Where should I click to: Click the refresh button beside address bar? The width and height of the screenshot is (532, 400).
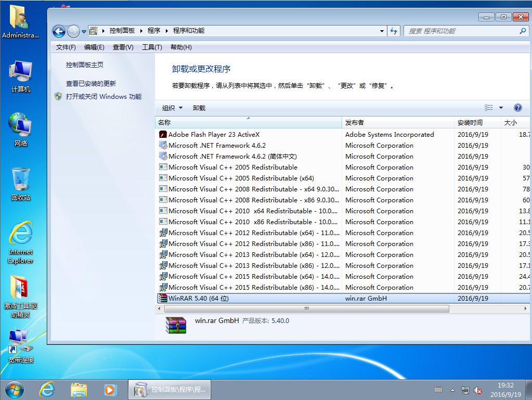point(394,31)
